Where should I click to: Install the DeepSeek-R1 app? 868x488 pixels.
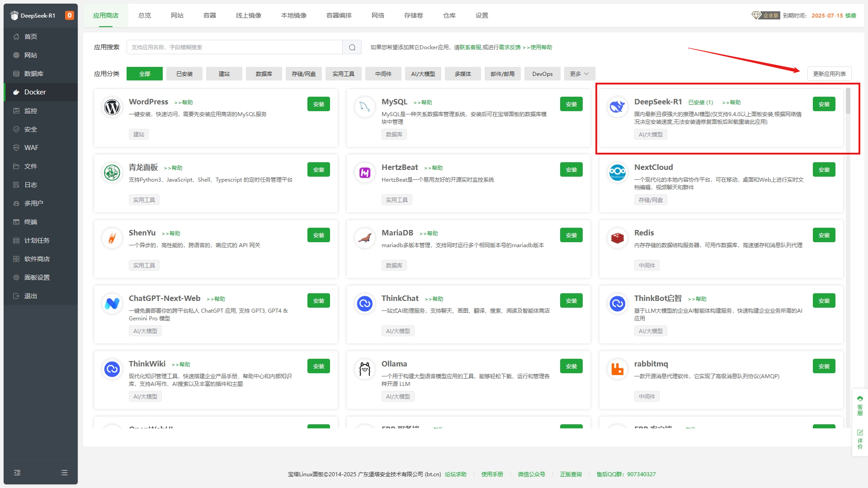point(824,104)
